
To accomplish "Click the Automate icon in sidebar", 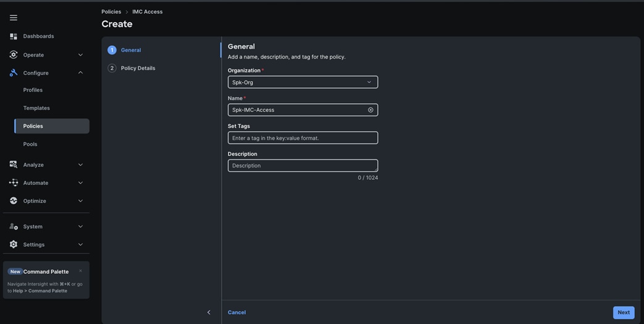I will pyautogui.click(x=14, y=182).
